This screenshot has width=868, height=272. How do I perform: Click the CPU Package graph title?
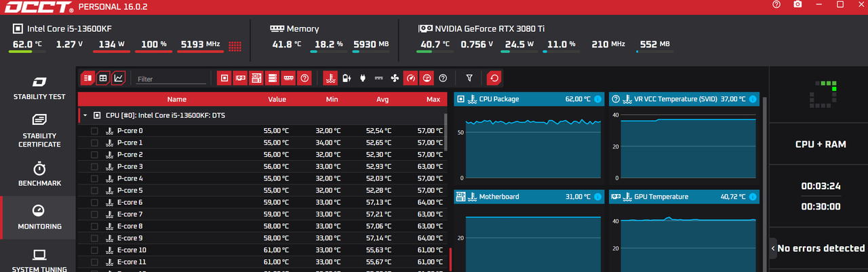click(499, 99)
